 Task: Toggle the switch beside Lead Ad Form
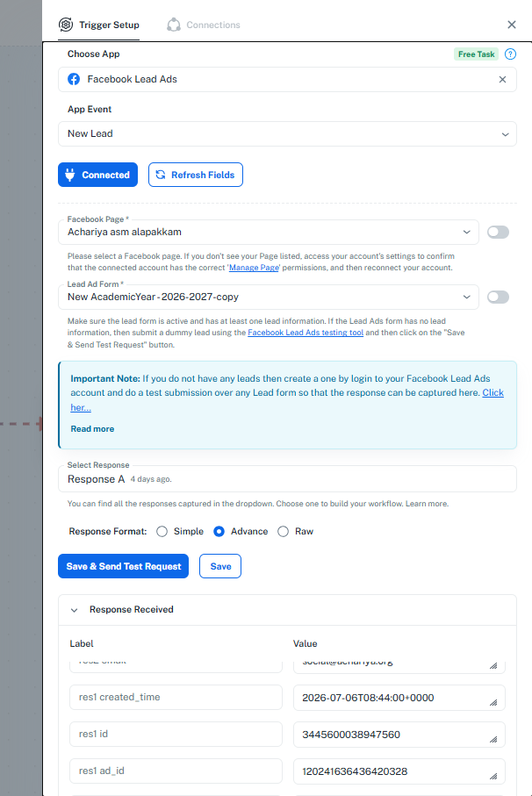(x=498, y=297)
